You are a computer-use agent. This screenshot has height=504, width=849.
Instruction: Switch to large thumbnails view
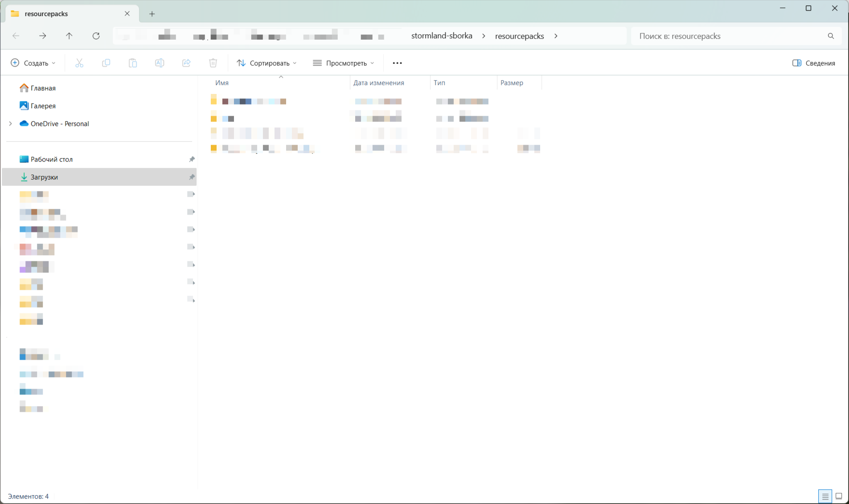click(839, 496)
